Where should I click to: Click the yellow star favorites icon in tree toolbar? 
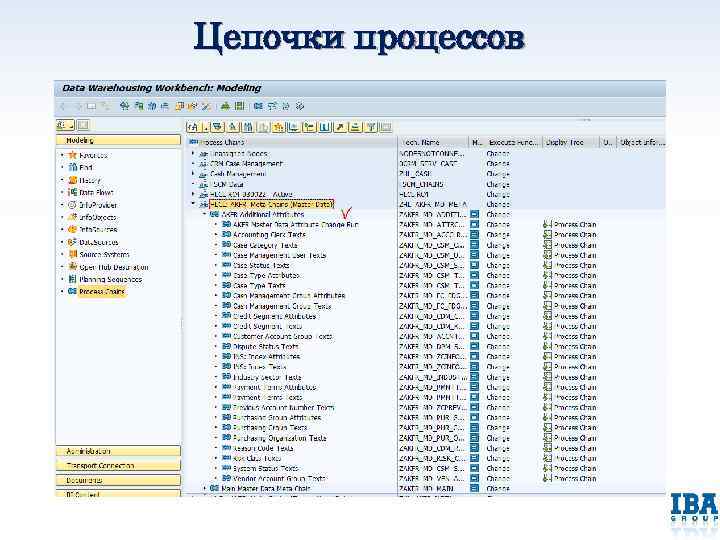(x=278, y=127)
